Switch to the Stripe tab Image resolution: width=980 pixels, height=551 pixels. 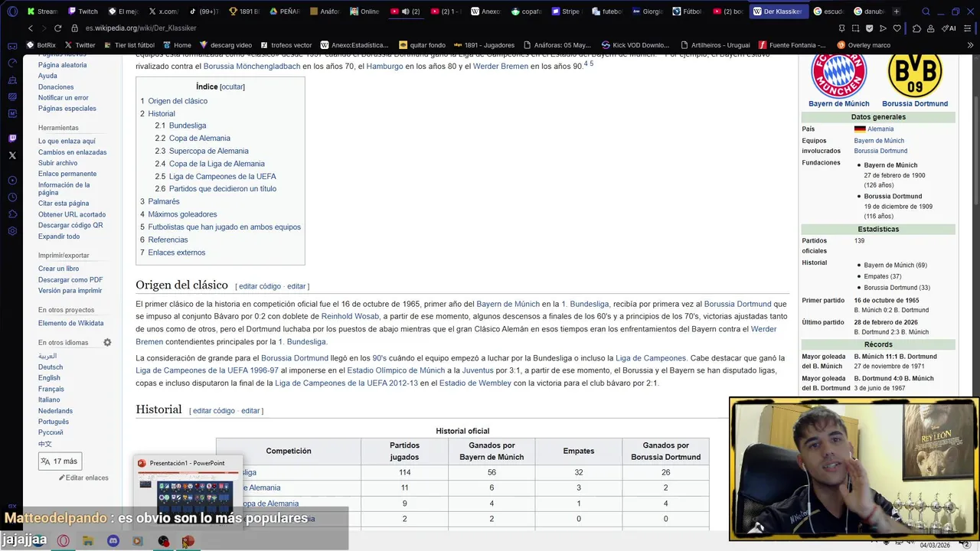click(567, 11)
